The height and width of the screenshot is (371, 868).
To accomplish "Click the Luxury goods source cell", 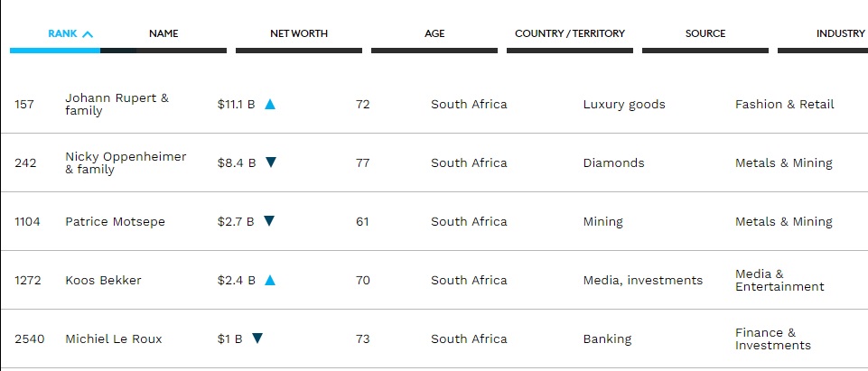I will tap(624, 105).
